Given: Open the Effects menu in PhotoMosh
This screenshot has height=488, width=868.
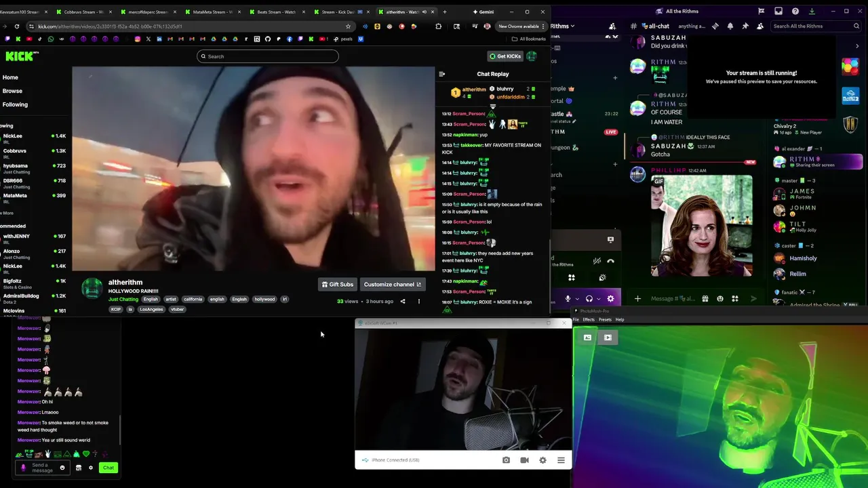Looking at the screenshot, I should pos(589,320).
